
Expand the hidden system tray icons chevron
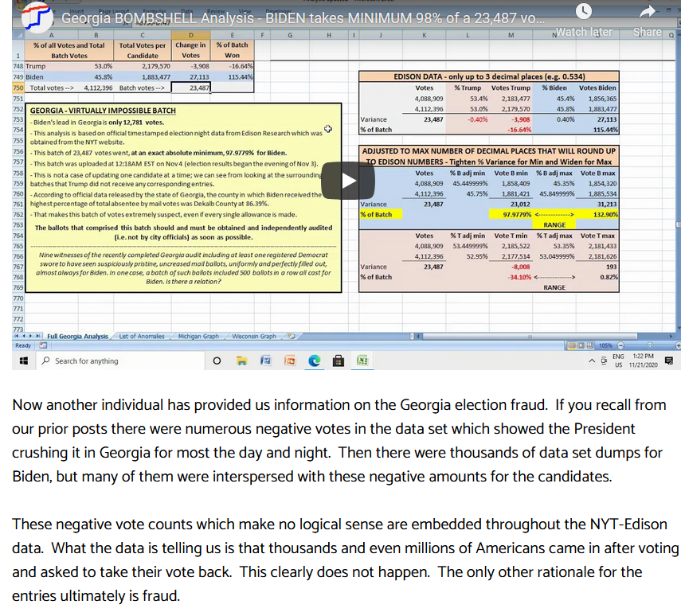click(592, 361)
